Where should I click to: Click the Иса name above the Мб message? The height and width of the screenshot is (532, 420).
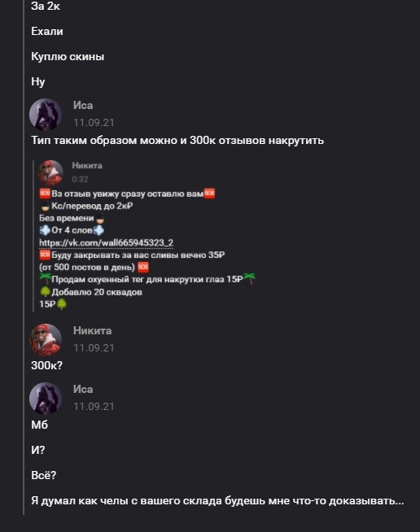click(83, 389)
